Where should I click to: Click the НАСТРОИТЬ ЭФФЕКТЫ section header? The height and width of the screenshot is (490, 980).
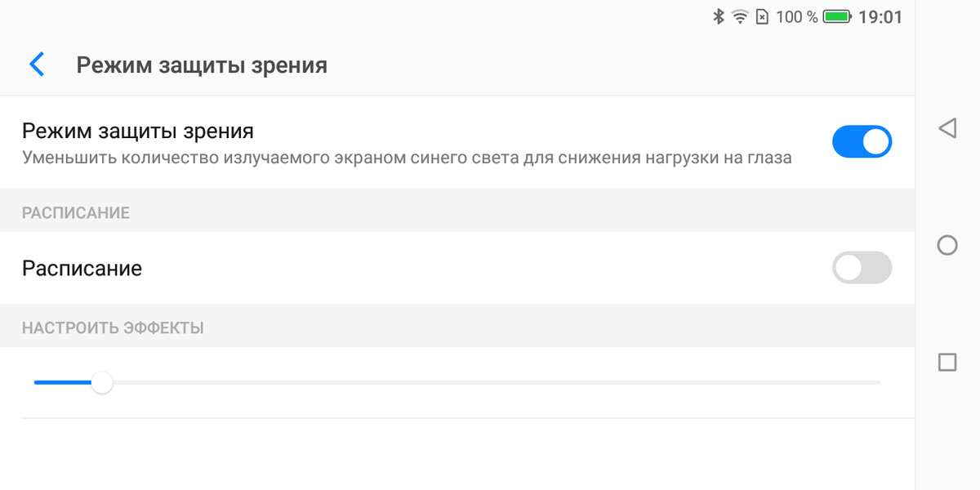(x=113, y=328)
